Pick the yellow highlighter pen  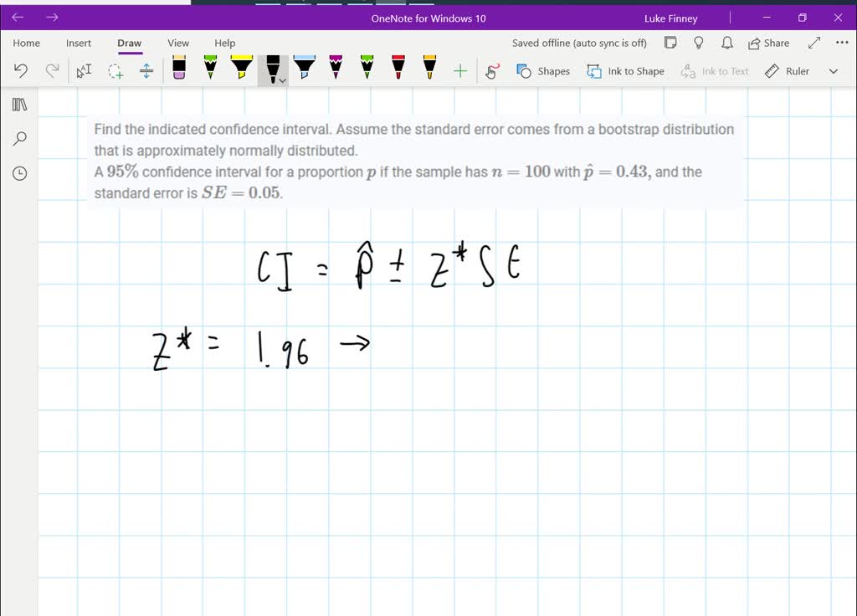pos(241,67)
